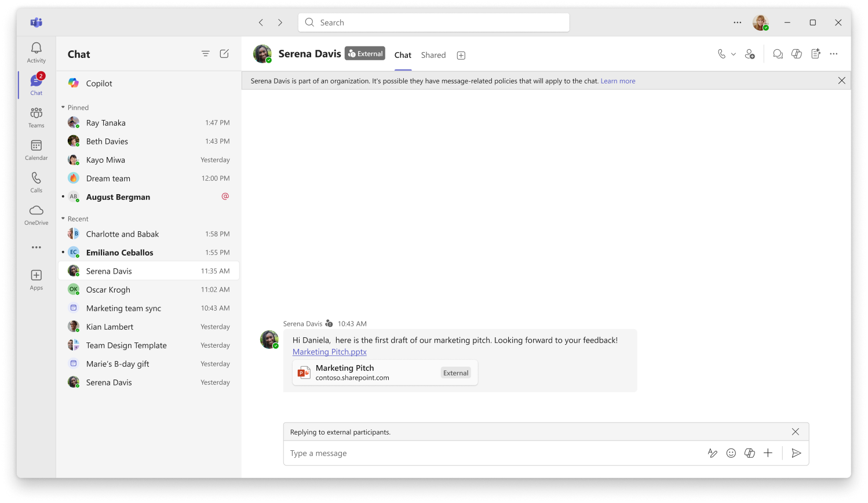Start a new chat with the compose icon
Image resolution: width=868 pixels, height=503 pixels.
coord(224,53)
